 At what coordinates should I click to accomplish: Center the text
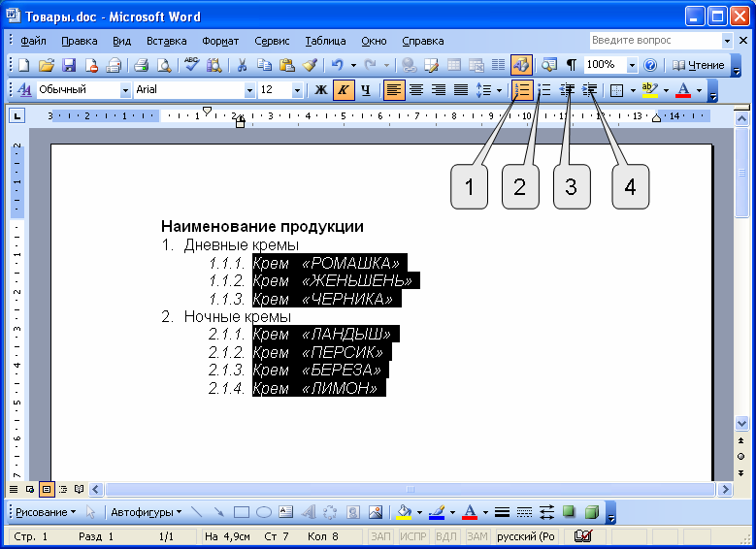coord(416,90)
